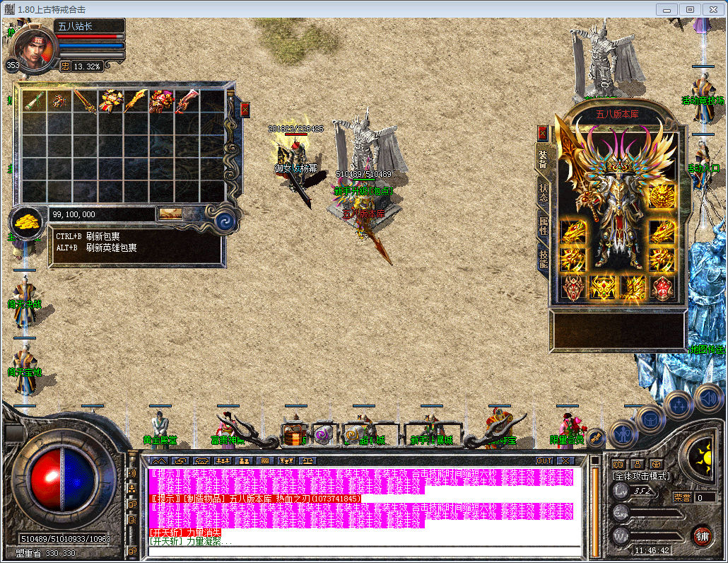Click the gold ingot pile icon
This screenshot has height=563, width=728.
tap(27, 223)
